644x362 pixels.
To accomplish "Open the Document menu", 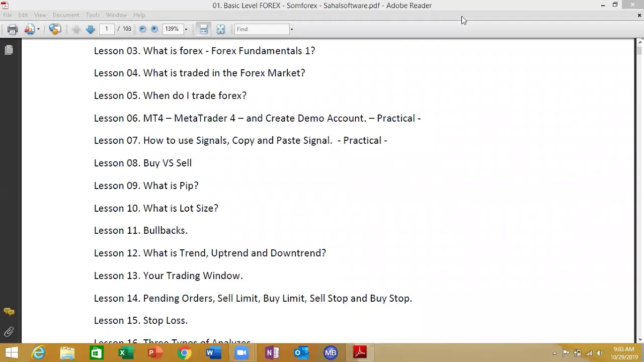I will [x=66, y=15].
